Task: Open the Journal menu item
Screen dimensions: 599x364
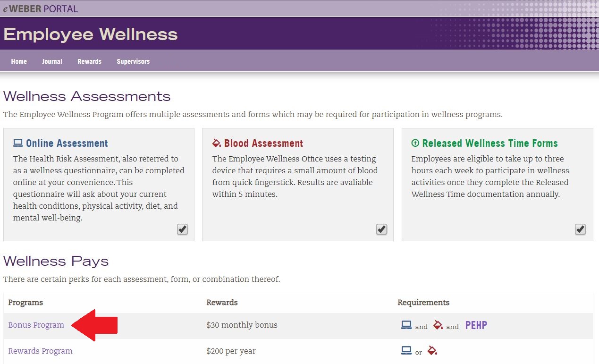Action: click(52, 61)
